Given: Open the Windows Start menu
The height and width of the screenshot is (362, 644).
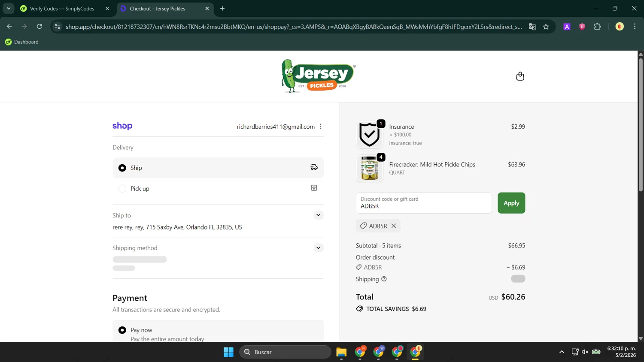Looking at the screenshot, I should 228,352.
